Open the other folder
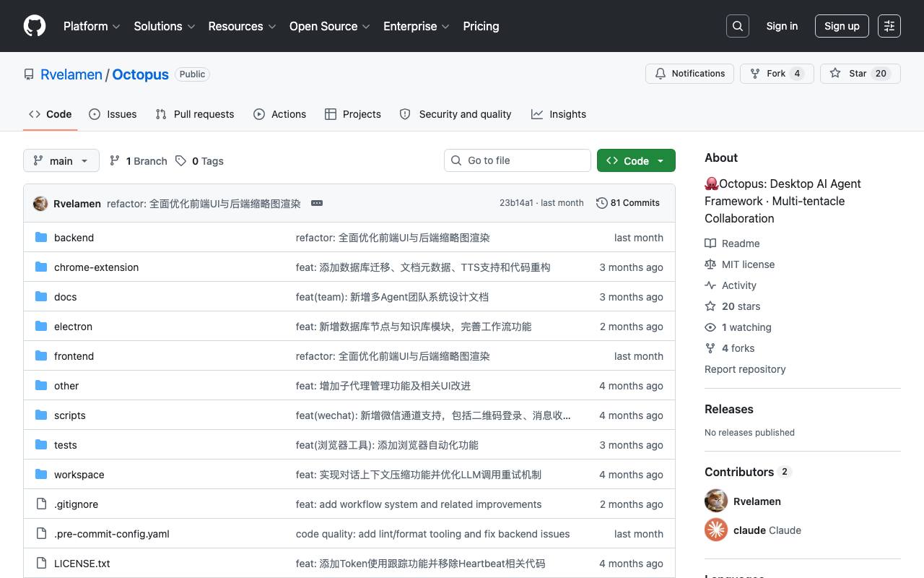The image size is (924, 578). coord(66,386)
